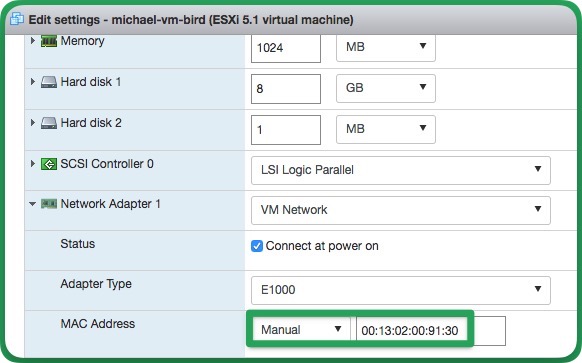Open the Hard disk 2 MB unit dropdown
This screenshot has width=582, height=363.
tap(386, 129)
